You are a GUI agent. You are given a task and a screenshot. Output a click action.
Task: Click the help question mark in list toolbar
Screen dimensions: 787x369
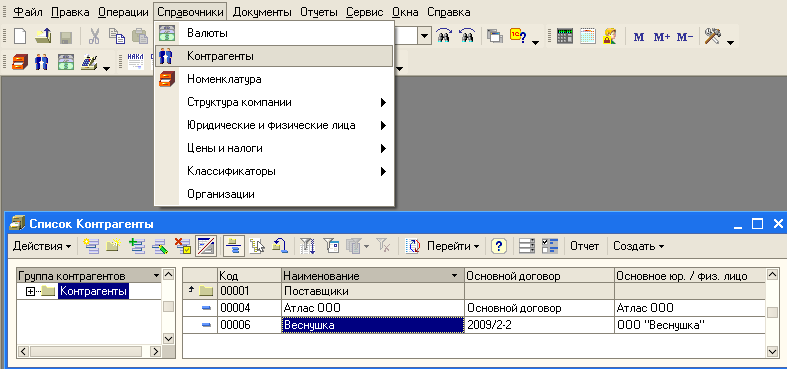pos(498,246)
